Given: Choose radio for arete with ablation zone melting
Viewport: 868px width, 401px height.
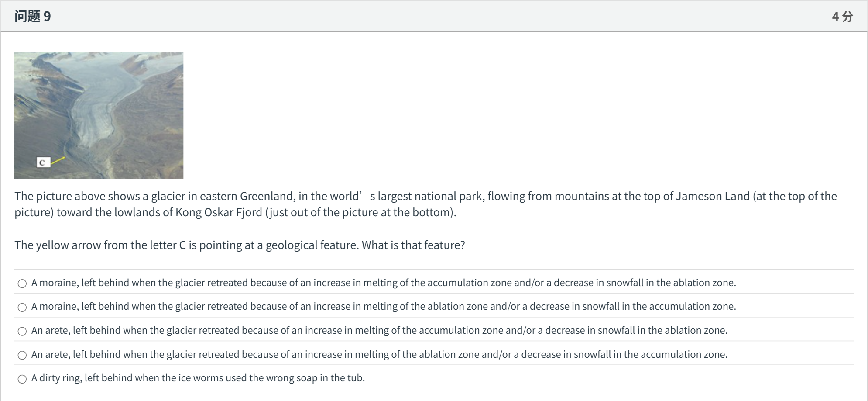Looking at the screenshot, I should [22, 355].
